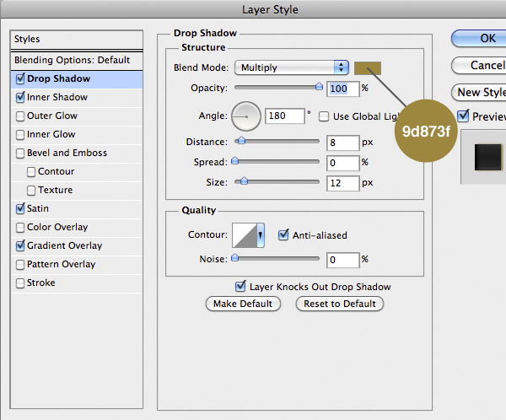The width and height of the screenshot is (506, 420).
Task: Click the Angle dial control
Action: (x=246, y=115)
